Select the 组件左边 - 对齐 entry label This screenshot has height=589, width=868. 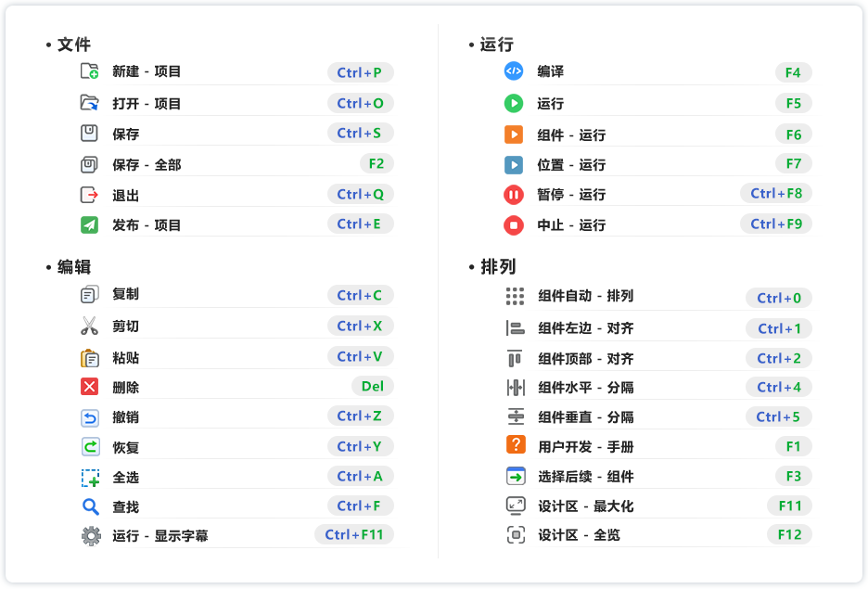point(586,328)
